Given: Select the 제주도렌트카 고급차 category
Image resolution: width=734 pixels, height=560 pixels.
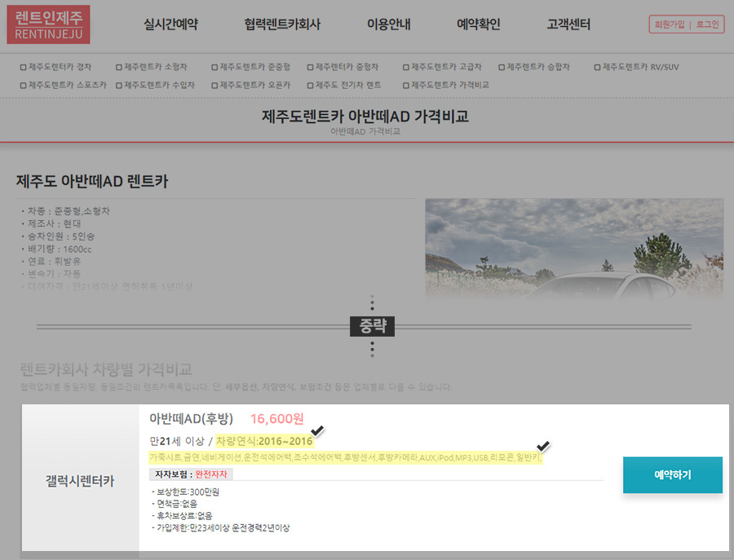Looking at the screenshot, I should pos(442,67).
